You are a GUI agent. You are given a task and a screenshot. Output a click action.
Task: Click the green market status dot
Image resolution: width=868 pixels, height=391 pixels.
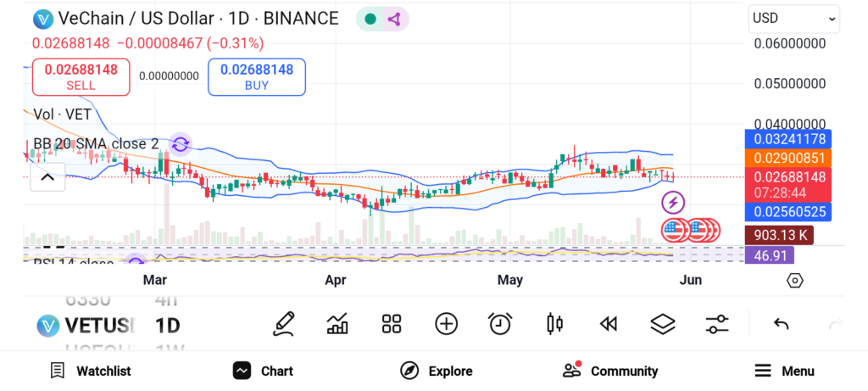tap(370, 20)
